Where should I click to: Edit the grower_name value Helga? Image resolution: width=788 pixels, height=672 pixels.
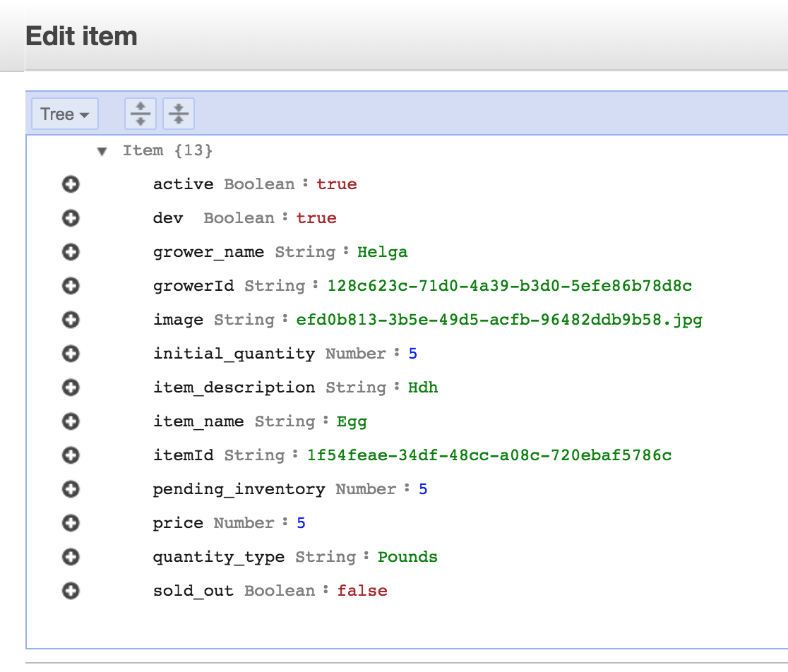point(382,252)
